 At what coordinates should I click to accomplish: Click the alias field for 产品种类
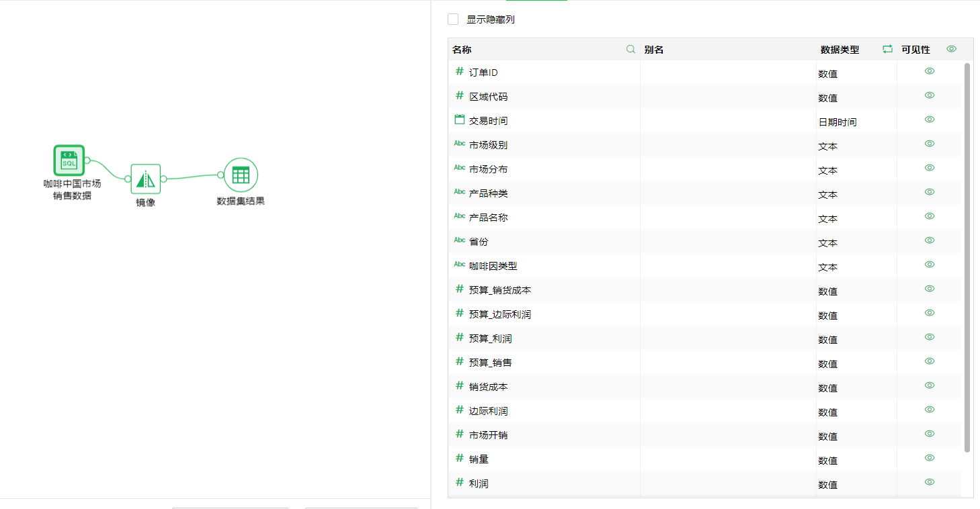click(727, 194)
